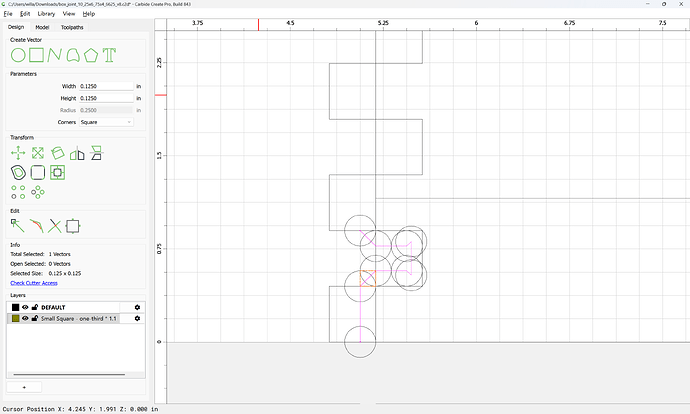The image size is (690, 414).
Task: Choose the regular Polygon vector tool
Action: (x=91, y=55)
